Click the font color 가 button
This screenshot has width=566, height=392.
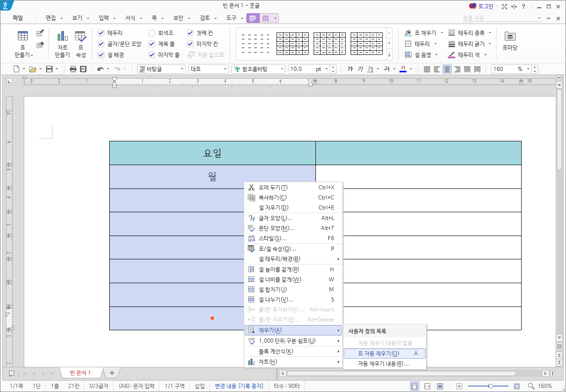[403, 69]
